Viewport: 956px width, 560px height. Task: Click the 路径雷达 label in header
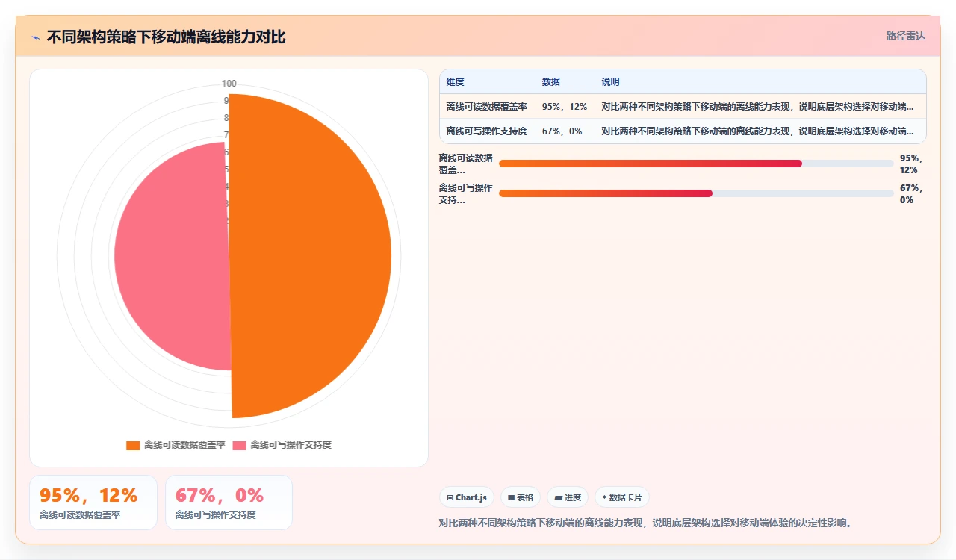[x=905, y=36]
